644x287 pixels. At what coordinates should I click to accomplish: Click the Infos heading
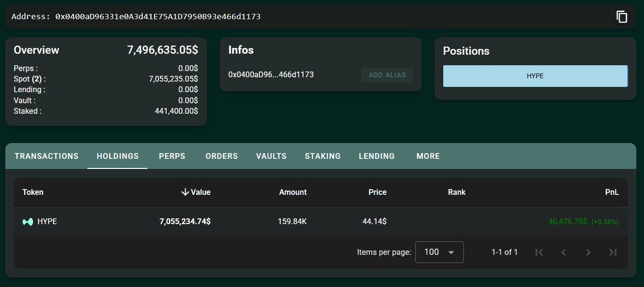(x=241, y=50)
